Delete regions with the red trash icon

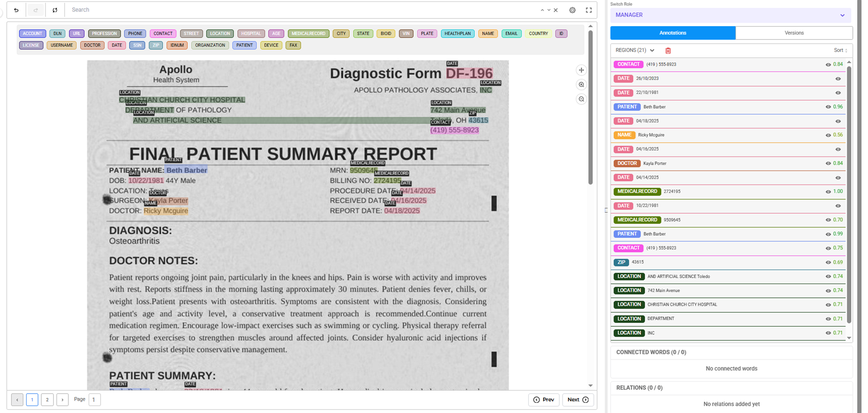pos(668,51)
